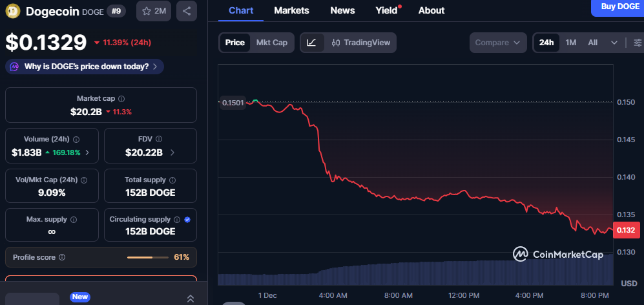
Task: Click the Buy DOGE button
Action: pyautogui.click(x=618, y=7)
